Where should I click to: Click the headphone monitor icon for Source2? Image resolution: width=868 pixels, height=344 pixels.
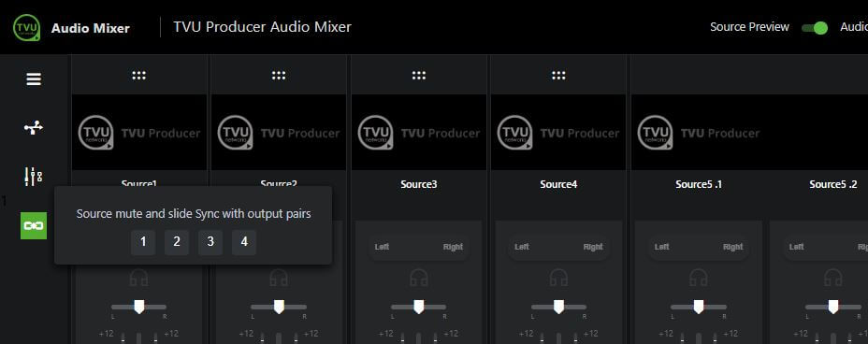click(x=279, y=278)
